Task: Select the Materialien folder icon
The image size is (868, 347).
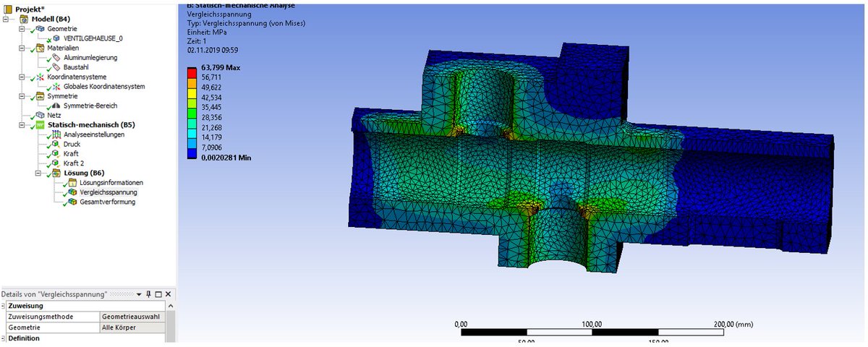Action: click(39, 48)
